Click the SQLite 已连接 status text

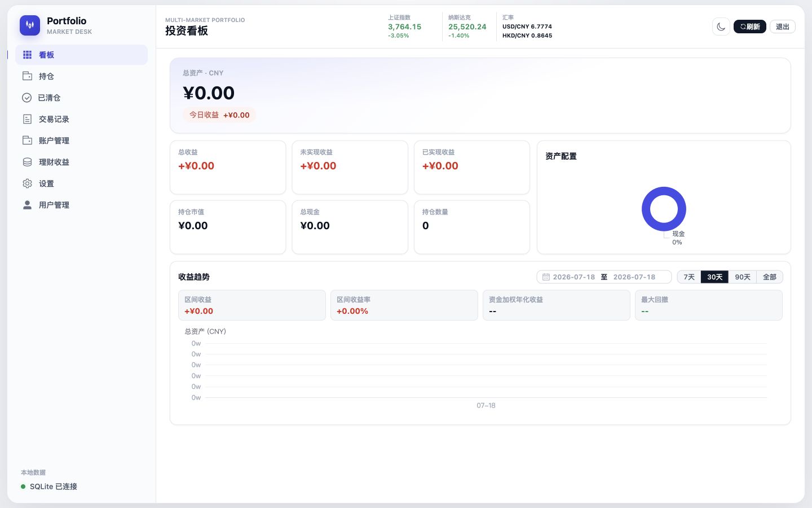coord(54,487)
